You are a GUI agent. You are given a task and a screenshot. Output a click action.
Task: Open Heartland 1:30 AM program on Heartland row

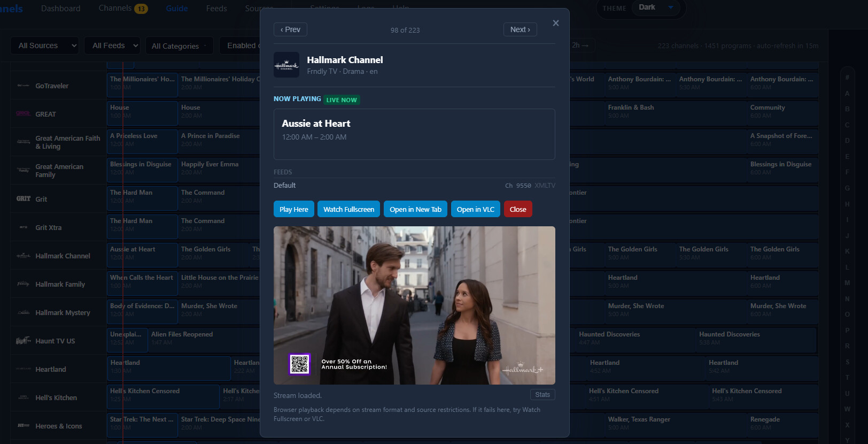click(169, 369)
